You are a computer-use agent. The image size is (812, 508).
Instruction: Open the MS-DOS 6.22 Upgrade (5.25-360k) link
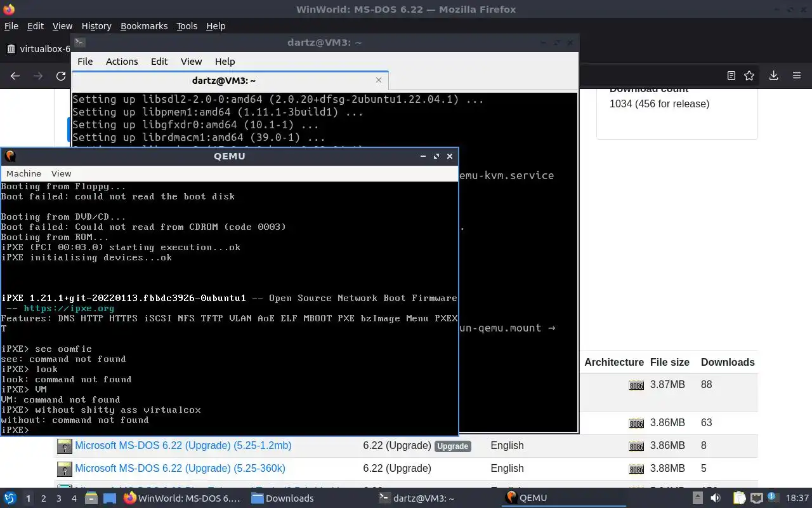[x=180, y=469]
